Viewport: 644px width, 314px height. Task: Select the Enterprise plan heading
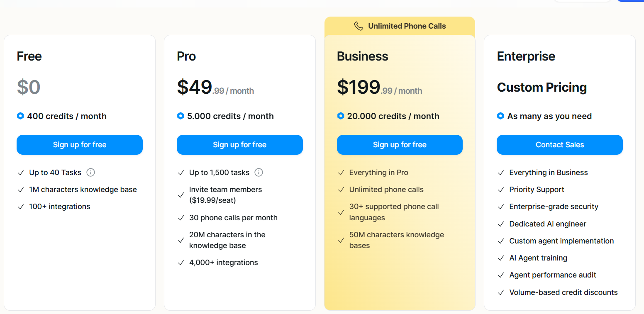pos(526,56)
